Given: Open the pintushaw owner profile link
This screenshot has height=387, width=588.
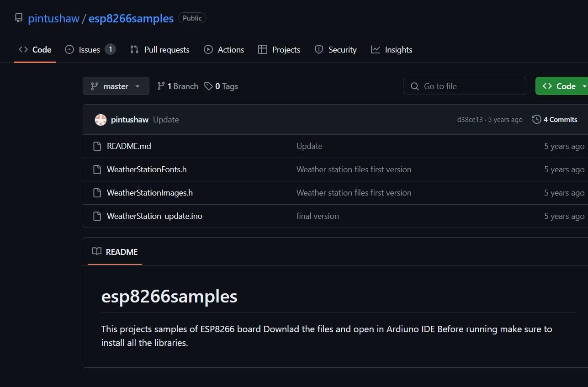Looking at the screenshot, I should click(53, 18).
